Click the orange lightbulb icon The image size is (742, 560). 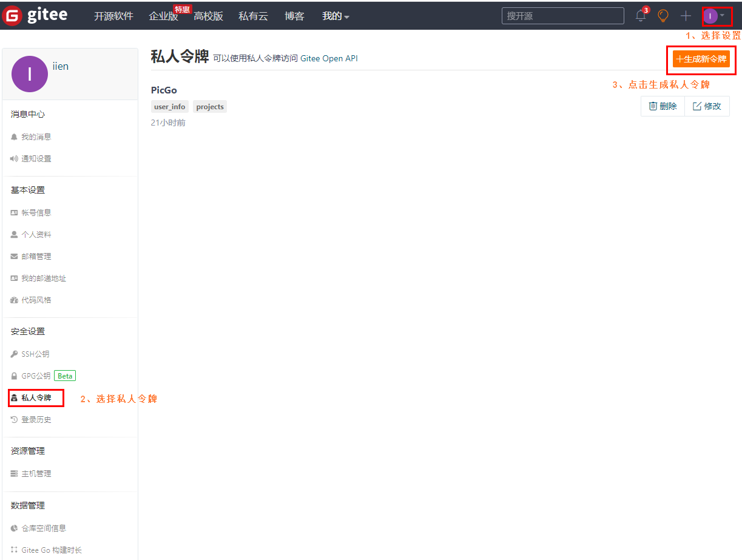[663, 16]
